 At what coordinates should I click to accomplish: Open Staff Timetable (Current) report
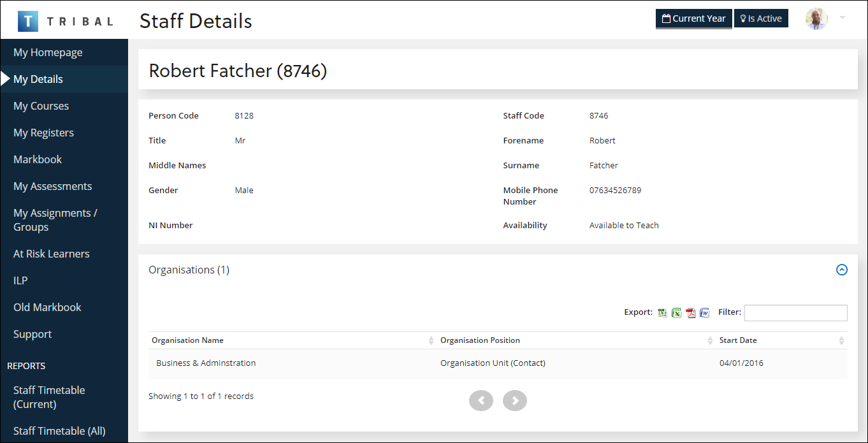point(49,397)
